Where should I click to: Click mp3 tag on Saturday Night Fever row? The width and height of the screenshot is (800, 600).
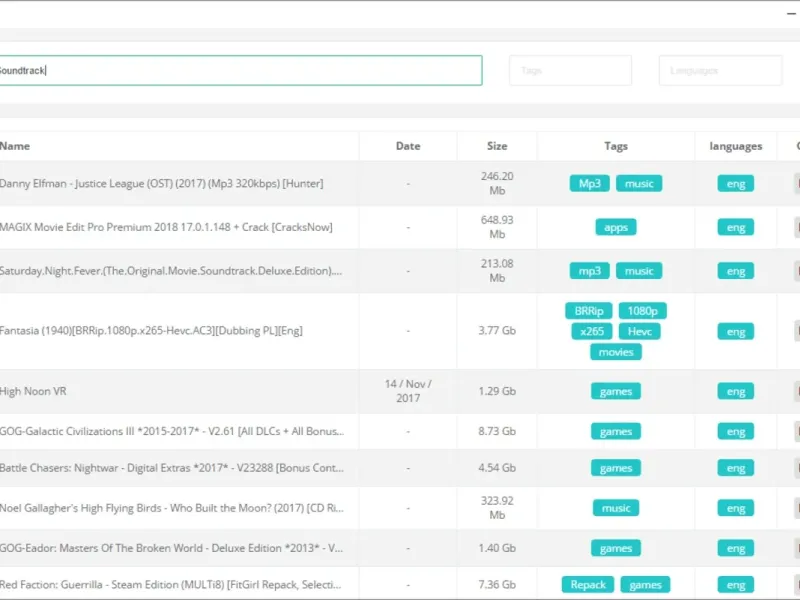coord(589,271)
